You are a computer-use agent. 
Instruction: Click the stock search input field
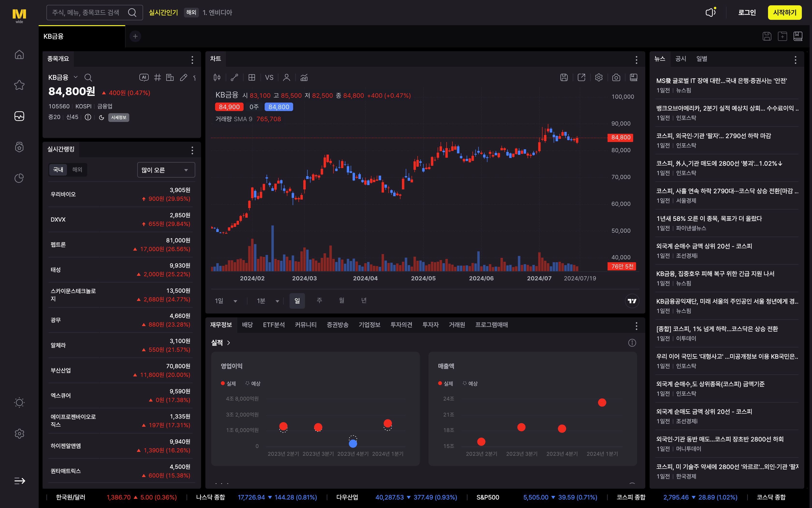click(x=95, y=12)
